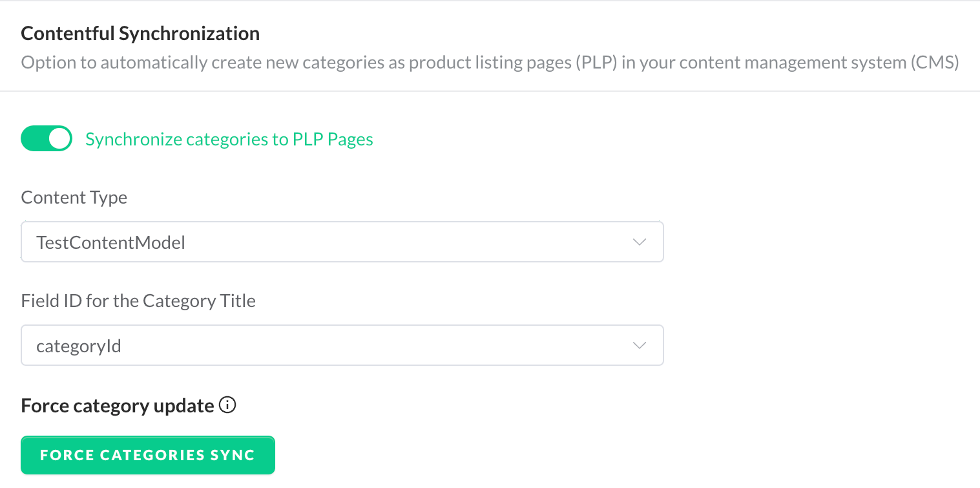Click the 'Field ID for the Category Title' label
The image size is (980, 488).
click(x=138, y=301)
